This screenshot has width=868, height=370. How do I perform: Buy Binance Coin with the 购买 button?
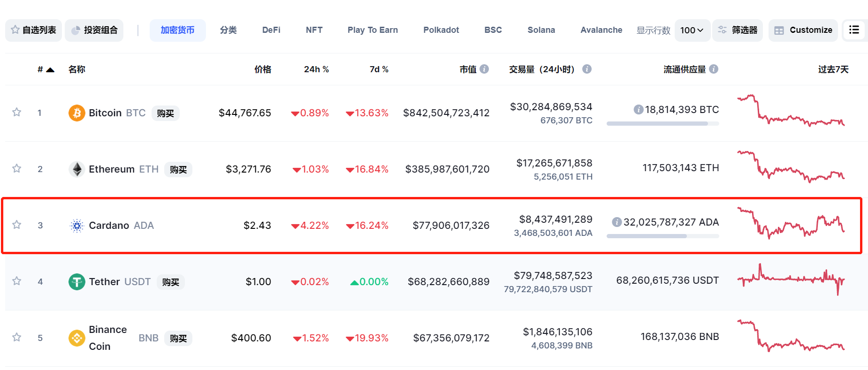tap(178, 338)
